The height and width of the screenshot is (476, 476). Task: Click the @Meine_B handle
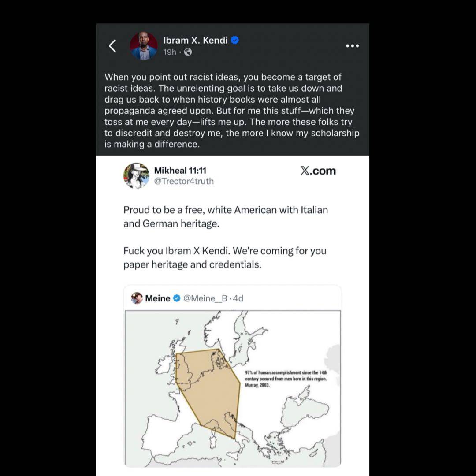point(205,298)
